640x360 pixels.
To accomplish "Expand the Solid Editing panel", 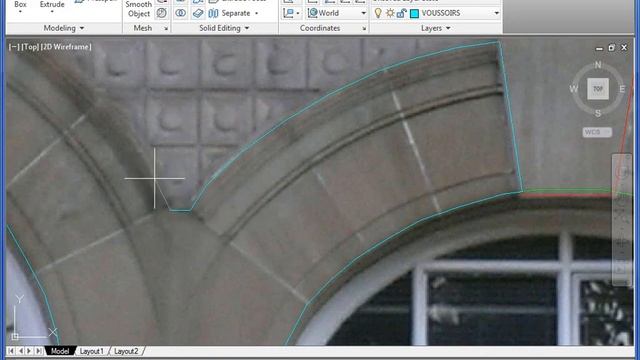I will pos(224,28).
